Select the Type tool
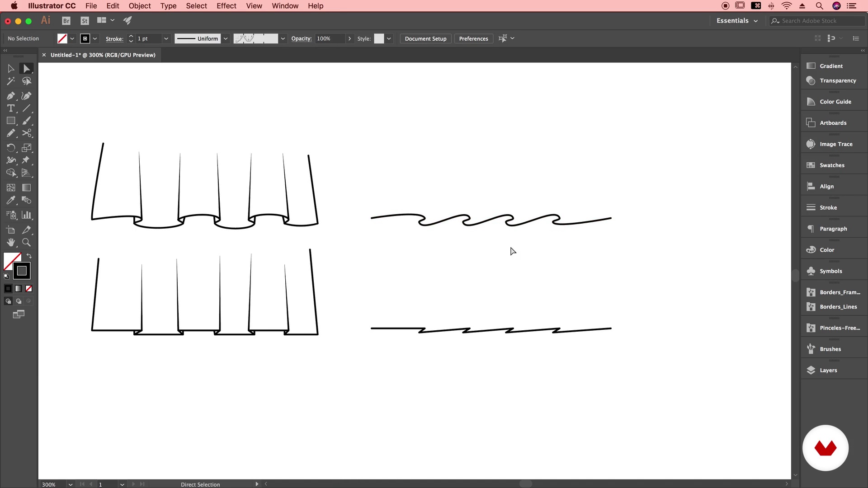The image size is (868, 488). (11, 108)
